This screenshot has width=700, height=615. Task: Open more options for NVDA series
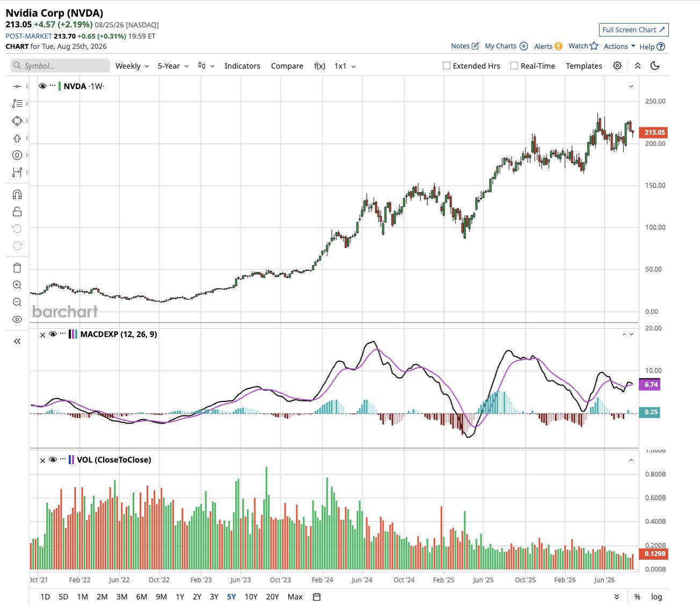[x=53, y=86]
